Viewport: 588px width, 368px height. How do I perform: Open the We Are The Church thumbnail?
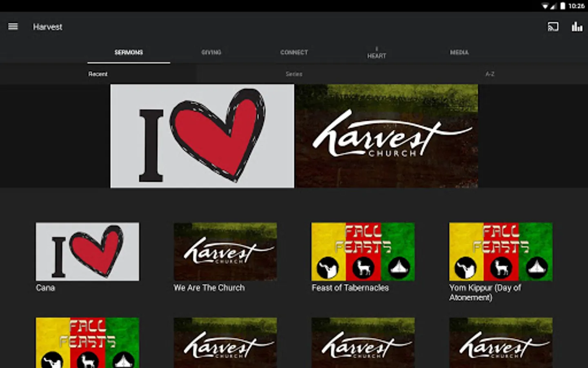pyautogui.click(x=225, y=251)
